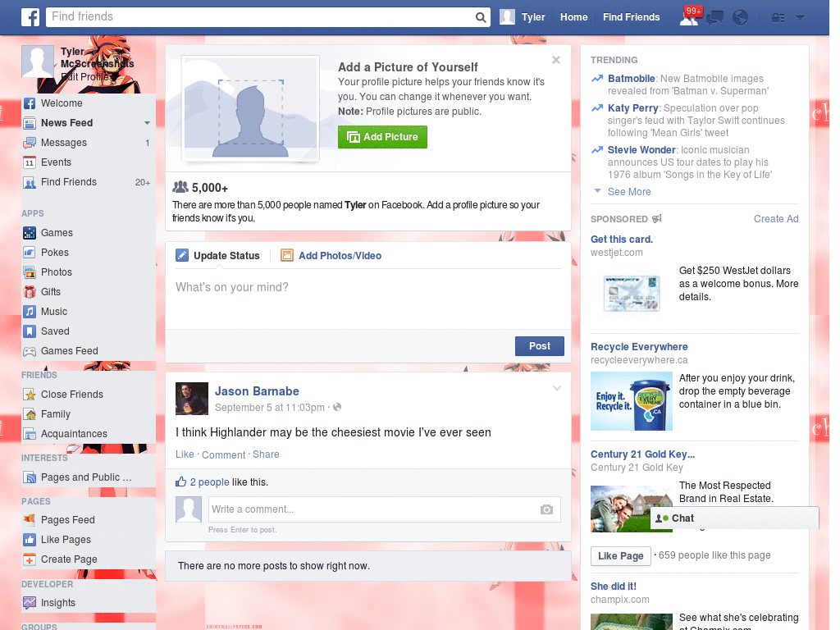Viewport: 840px width, 630px height.
Task: Open the Photos app icon
Action: click(x=30, y=272)
